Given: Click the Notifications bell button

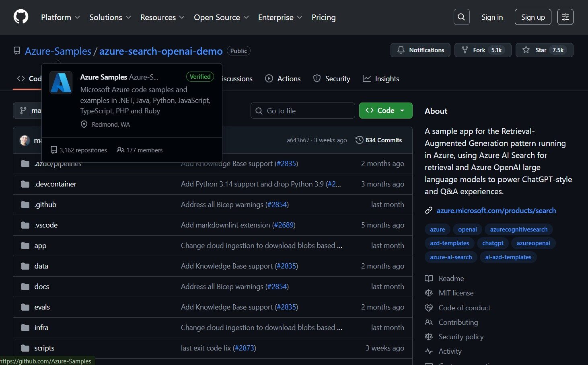Looking at the screenshot, I should click(x=420, y=50).
